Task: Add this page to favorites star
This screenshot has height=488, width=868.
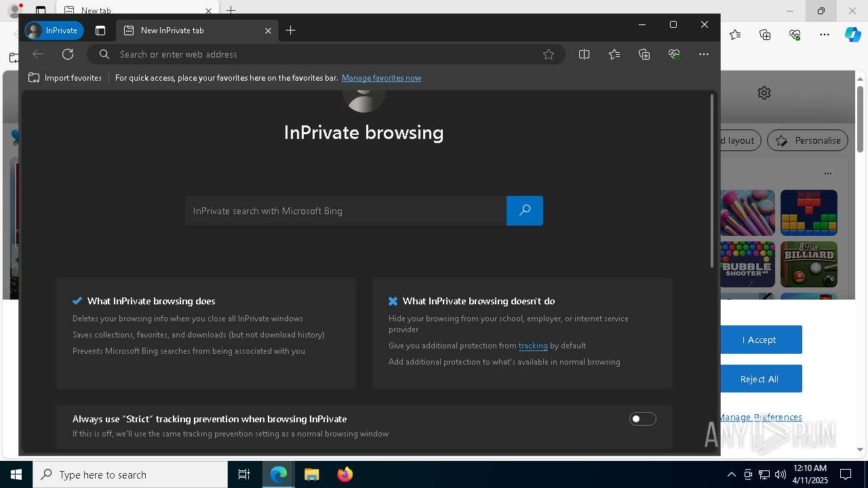Action: click(x=549, y=54)
